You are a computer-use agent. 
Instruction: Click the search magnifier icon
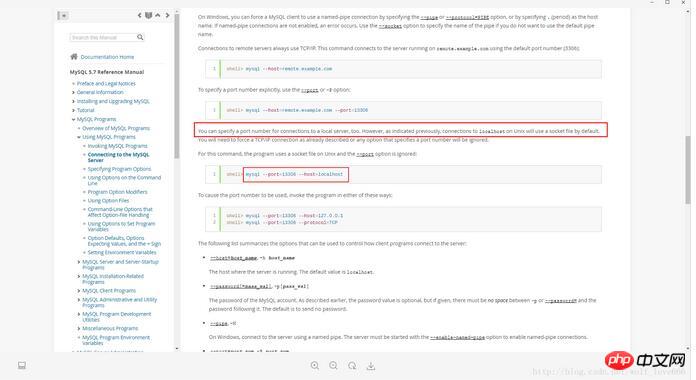[x=140, y=37]
